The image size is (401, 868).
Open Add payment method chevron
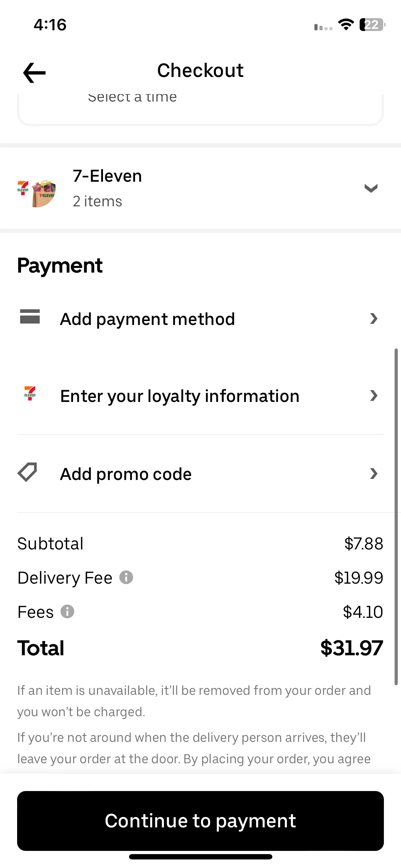pyautogui.click(x=374, y=319)
